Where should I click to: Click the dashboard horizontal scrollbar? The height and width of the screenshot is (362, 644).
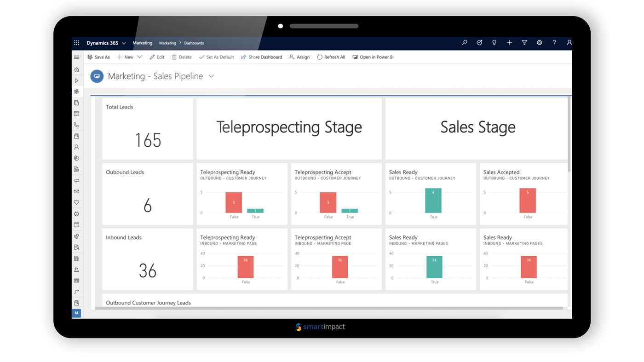329,308
